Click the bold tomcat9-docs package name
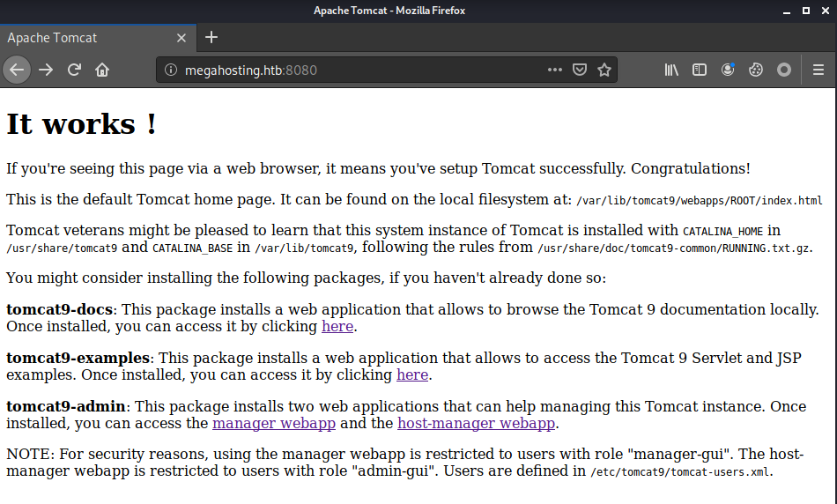The width and height of the screenshot is (837, 504). pyautogui.click(x=59, y=309)
